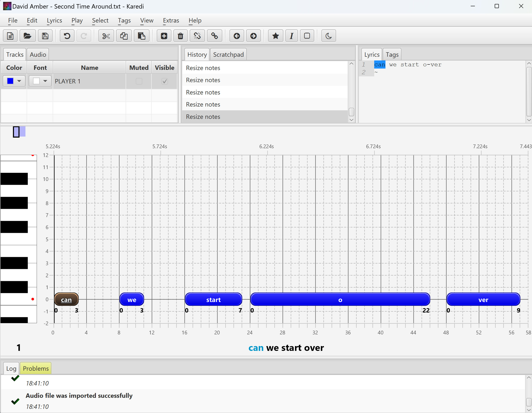532x413 pixels.
Task: Toggle the Muted checkbox for PLAYER 1
Action: click(x=139, y=81)
